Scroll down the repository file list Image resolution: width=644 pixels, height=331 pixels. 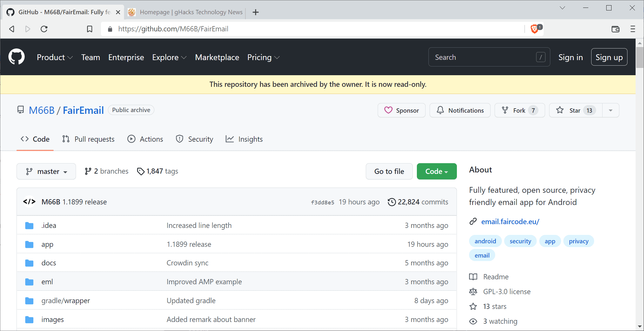[640, 328]
